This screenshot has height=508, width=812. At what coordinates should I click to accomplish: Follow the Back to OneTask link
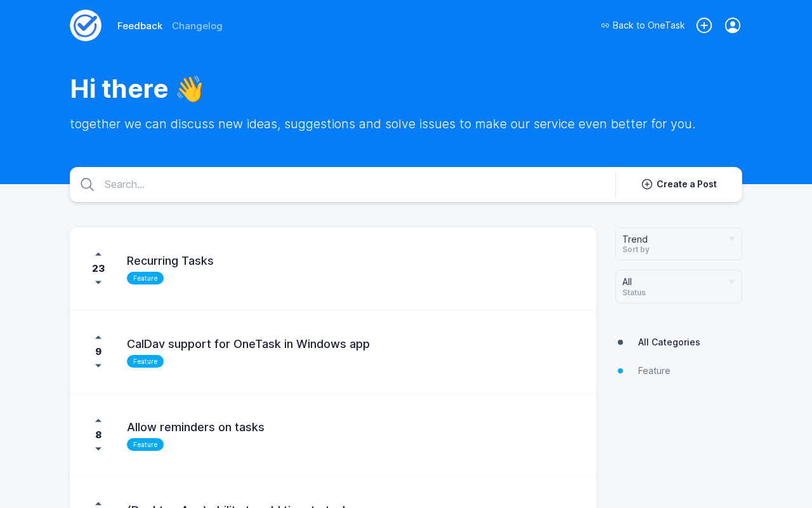point(643,25)
